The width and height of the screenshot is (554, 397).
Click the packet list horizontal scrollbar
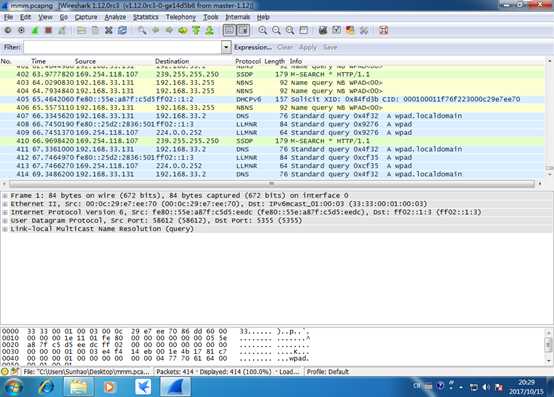click(x=271, y=184)
